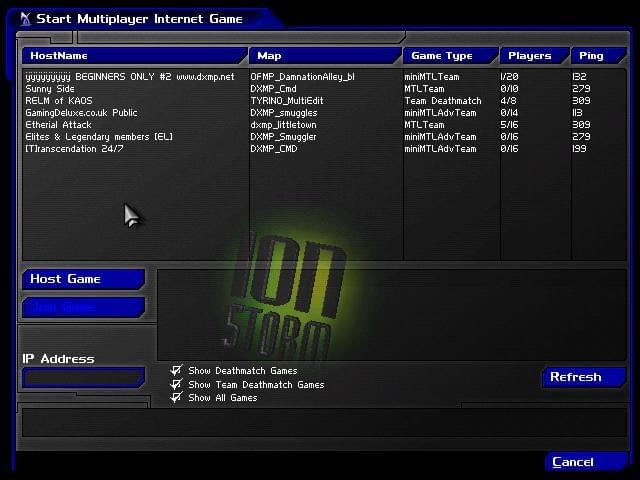This screenshot has height=480, width=640.
Task: Click map name TYRINO_MultiEdit
Action: click(x=287, y=100)
